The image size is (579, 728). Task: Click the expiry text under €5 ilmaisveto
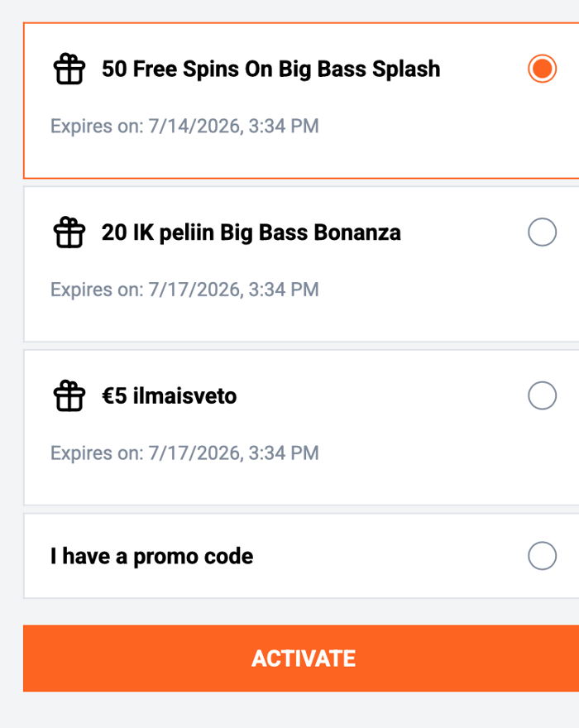point(184,453)
